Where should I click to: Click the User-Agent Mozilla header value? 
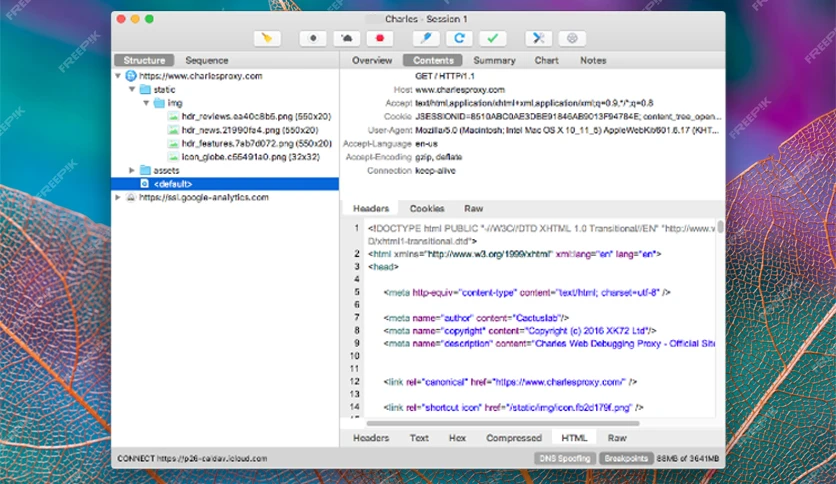567,130
